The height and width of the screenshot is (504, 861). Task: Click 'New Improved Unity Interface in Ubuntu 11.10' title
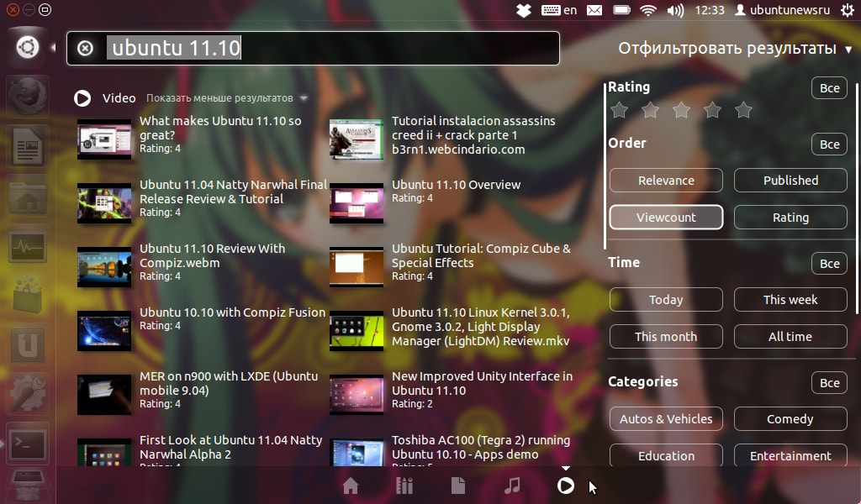[482, 383]
